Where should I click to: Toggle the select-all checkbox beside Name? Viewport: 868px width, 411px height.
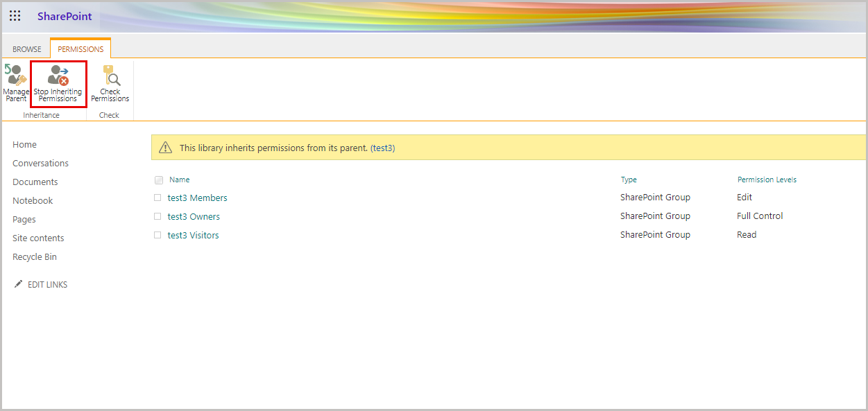(x=159, y=180)
